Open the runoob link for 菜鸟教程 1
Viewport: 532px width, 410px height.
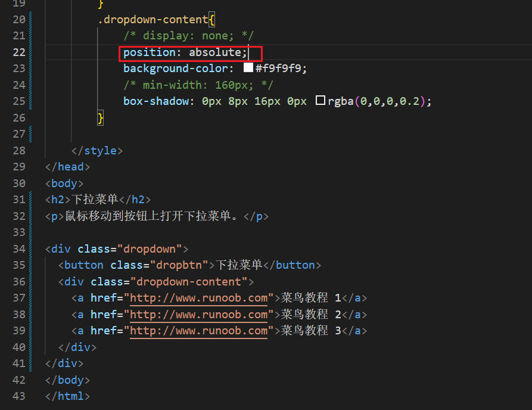(x=199, y=298)
